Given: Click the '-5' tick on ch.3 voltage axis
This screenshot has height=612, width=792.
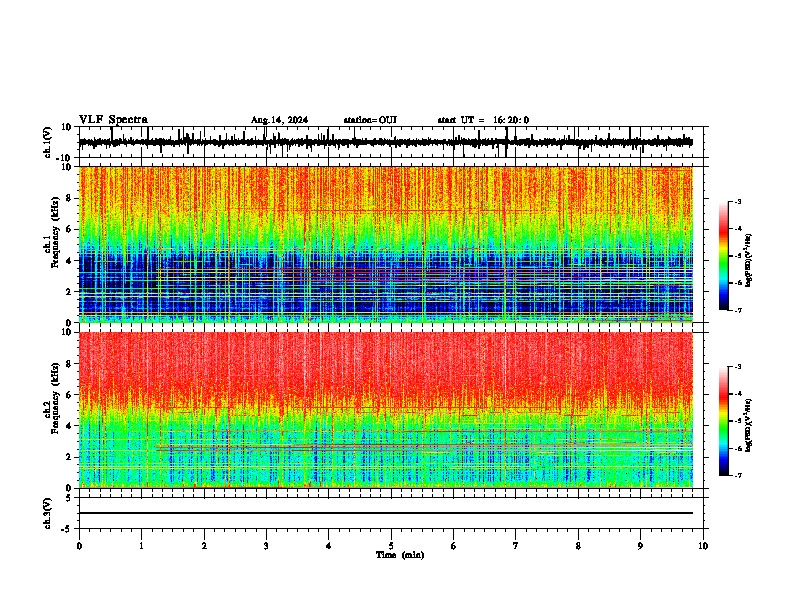Looking at the screenshot, I should (x=68, y=529).
